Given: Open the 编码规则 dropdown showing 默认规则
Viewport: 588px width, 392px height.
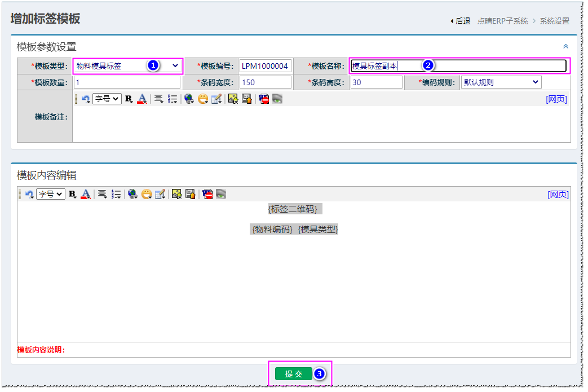Looking at the screenshot, I should click(501, 82).
